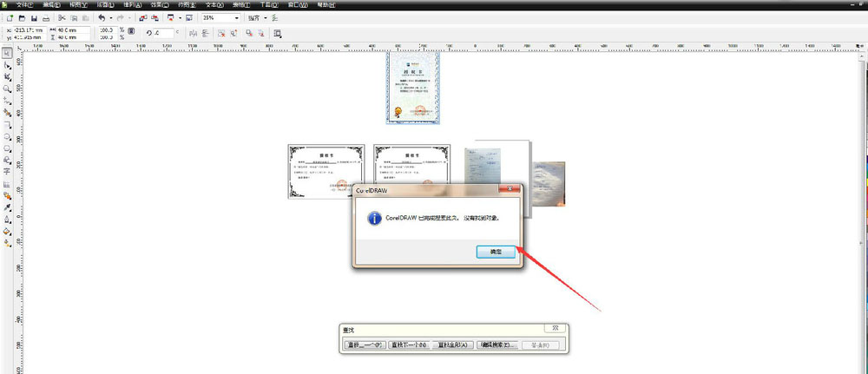Click the Print icon in the toolbar
This screenshot has width=868, height=374.
(x=45, y=17)
